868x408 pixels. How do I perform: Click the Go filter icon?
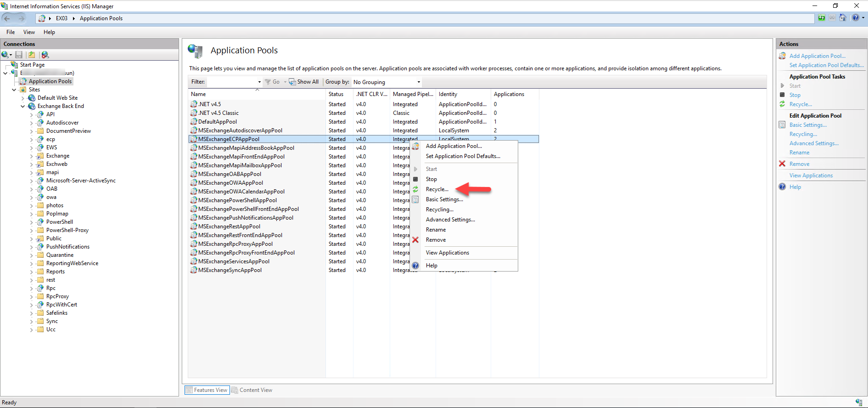point(268,82)
